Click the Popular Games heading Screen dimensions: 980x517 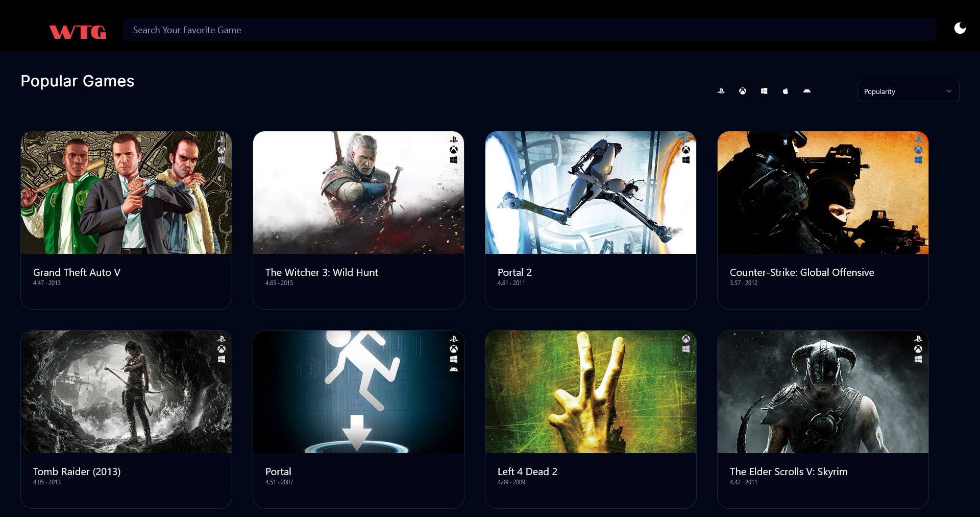pos(78,81)
